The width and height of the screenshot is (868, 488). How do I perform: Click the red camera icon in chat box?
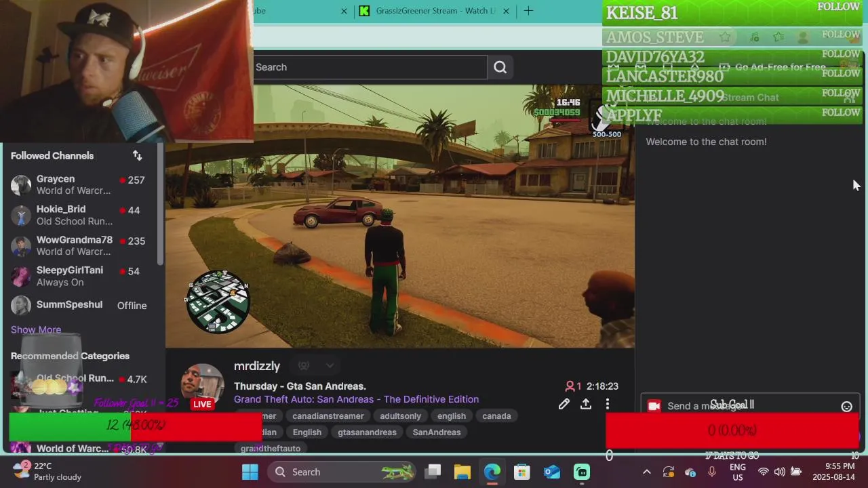(x=654, y=406)
